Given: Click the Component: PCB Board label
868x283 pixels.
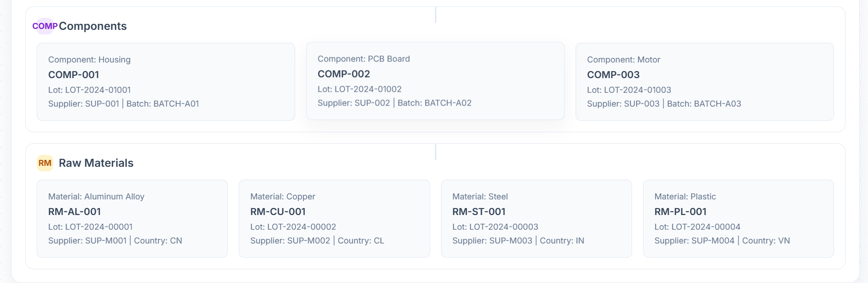Looking at the screenshot, I should coord(364,59).
